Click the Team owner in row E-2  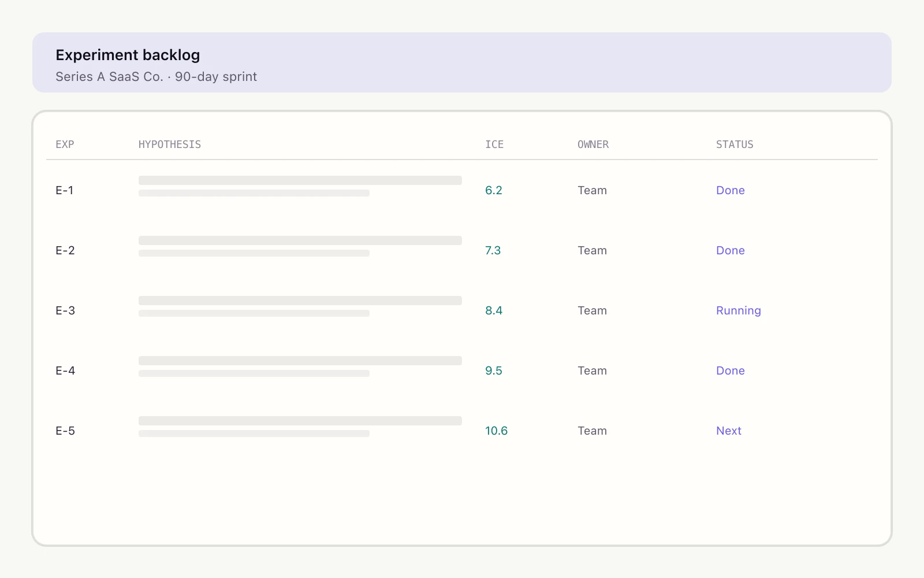593,250
